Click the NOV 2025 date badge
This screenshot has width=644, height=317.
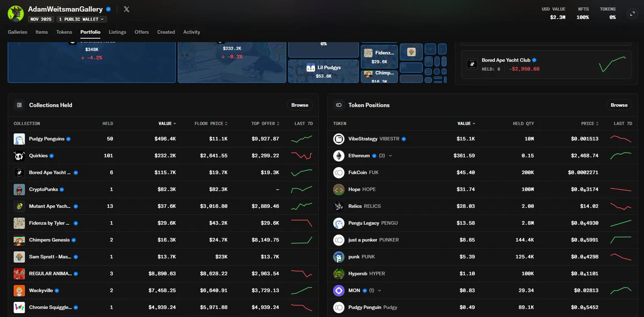click(41, 19)
